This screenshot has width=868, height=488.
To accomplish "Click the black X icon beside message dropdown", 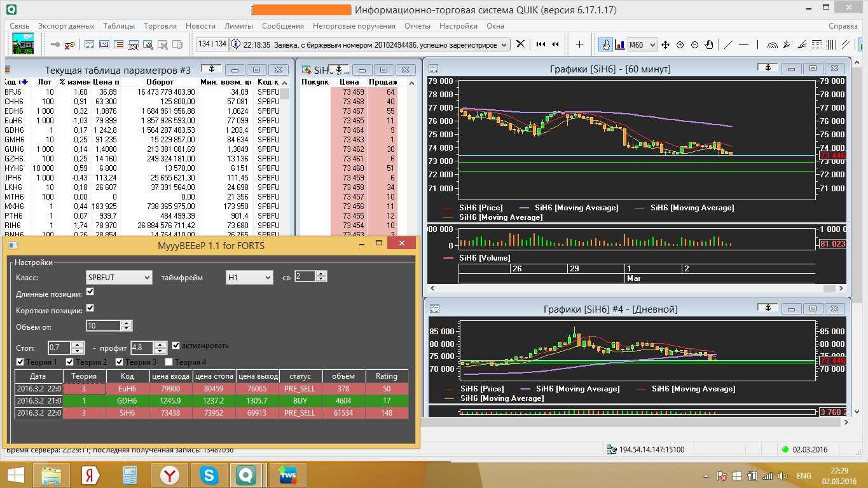I will pyautogui.click(x=520, y=44).
